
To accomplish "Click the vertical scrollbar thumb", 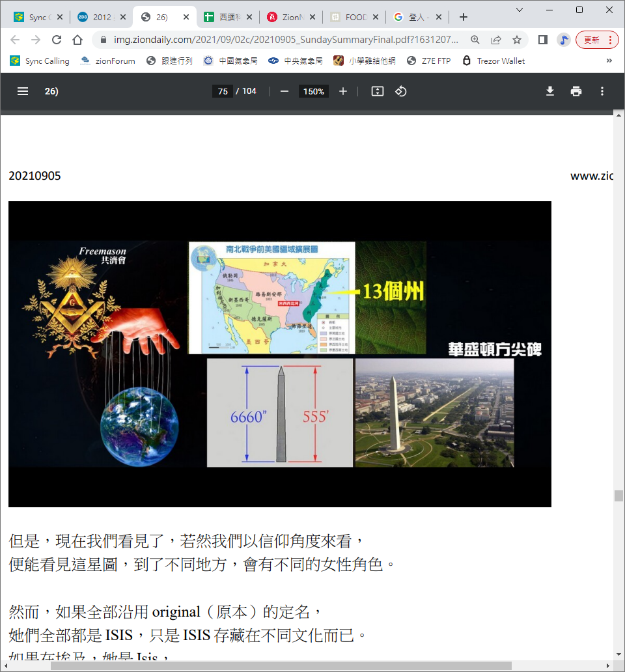I will (x=618, y=496).
